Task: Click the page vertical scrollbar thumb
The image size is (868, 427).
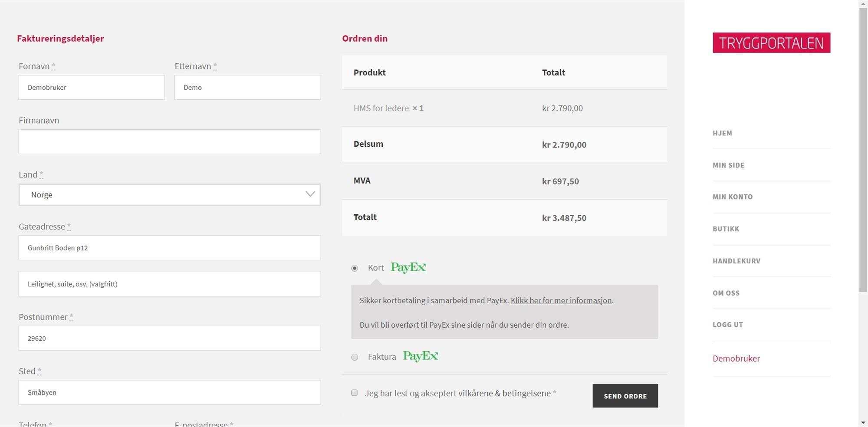Action: 863,148
